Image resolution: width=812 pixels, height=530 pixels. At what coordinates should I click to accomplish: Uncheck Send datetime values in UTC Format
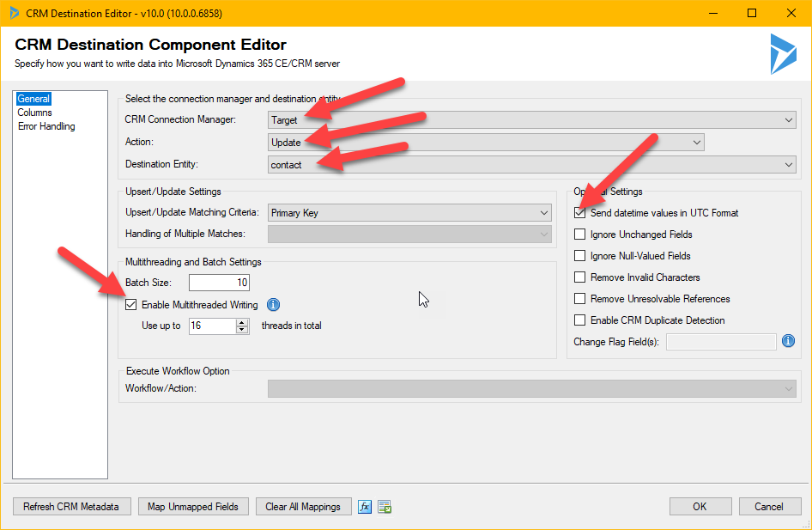579,212
